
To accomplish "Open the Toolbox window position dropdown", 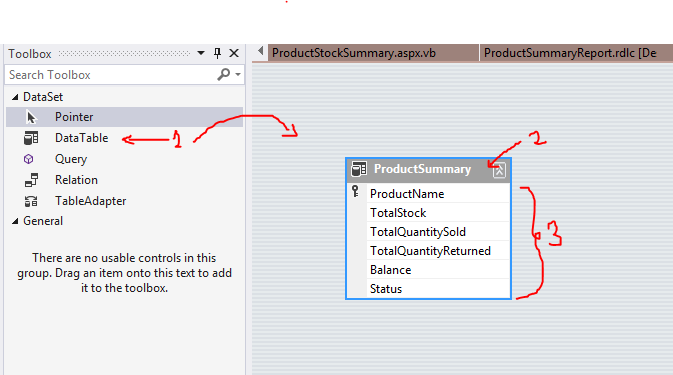I will tap(201, 53).
